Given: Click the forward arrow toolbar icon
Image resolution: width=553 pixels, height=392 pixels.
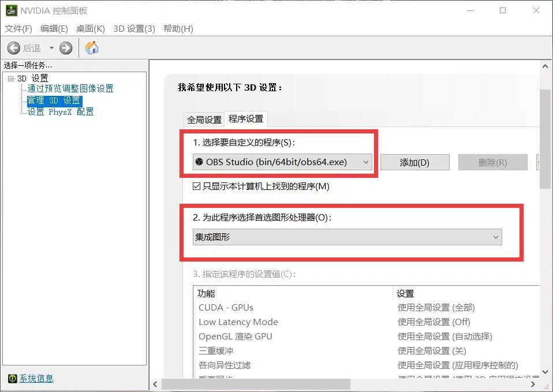Looking at the screenshot, I should click(x=66, y=48).
